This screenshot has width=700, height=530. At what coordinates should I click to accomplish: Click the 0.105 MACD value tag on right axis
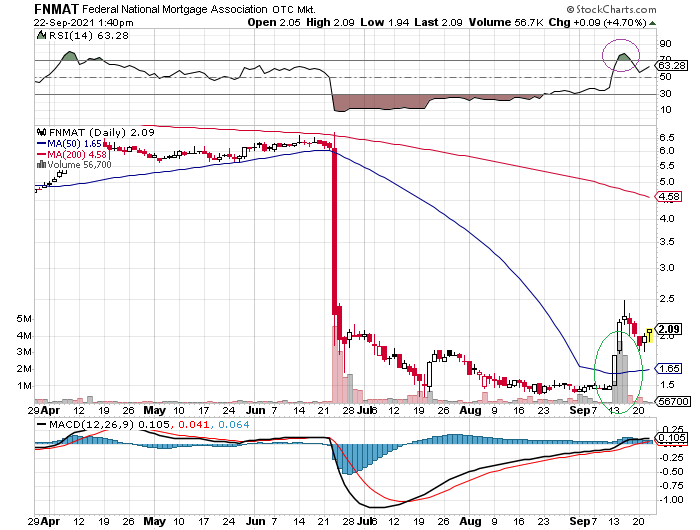click(x=672, y=437)
